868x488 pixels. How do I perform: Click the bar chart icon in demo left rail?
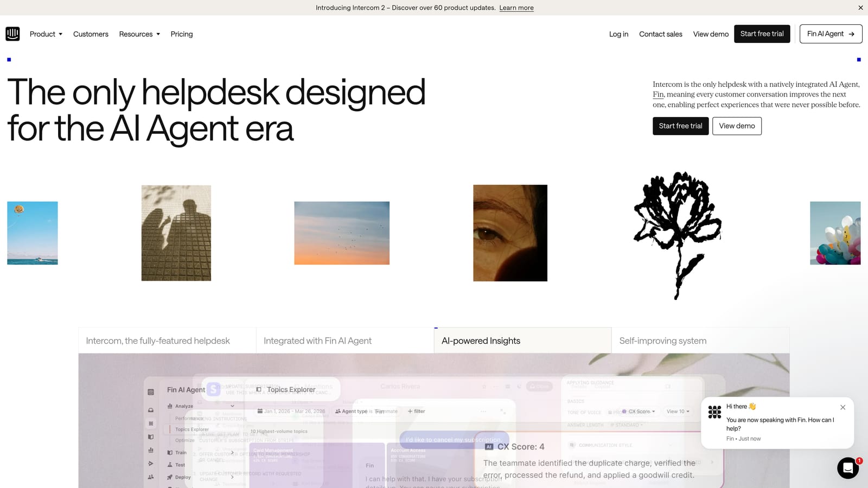click(151, 450)
